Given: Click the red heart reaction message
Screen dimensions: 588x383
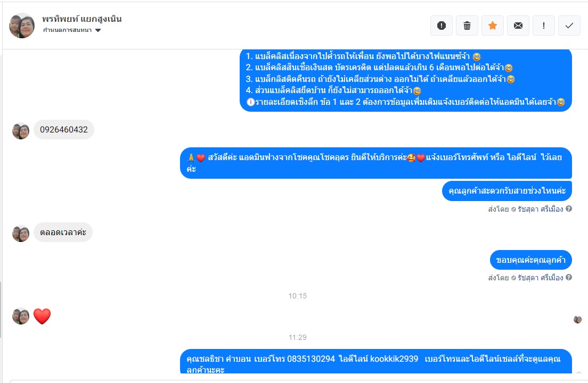Looking at the screenshot, I should pos(42,317).
